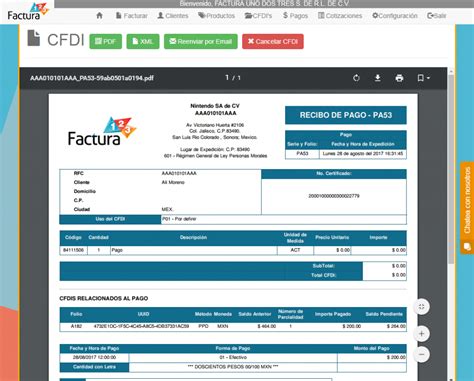
Task: Open the Facturar menu
Action: point(132,16)
